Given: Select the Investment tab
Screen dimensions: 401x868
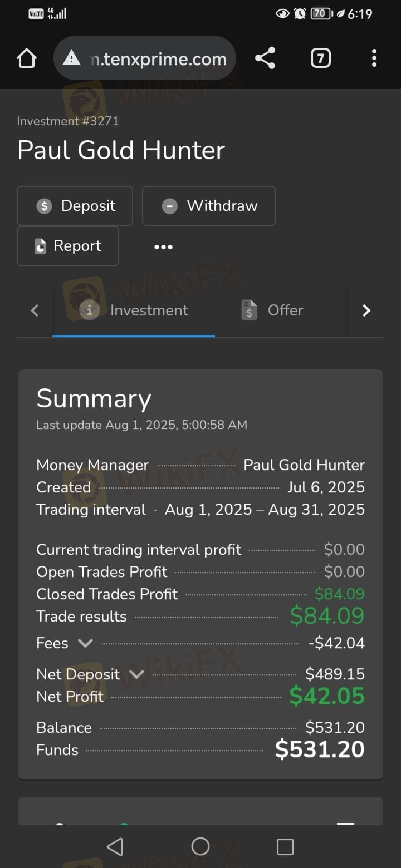Looking at the screenshot, I should coord(134,310).
